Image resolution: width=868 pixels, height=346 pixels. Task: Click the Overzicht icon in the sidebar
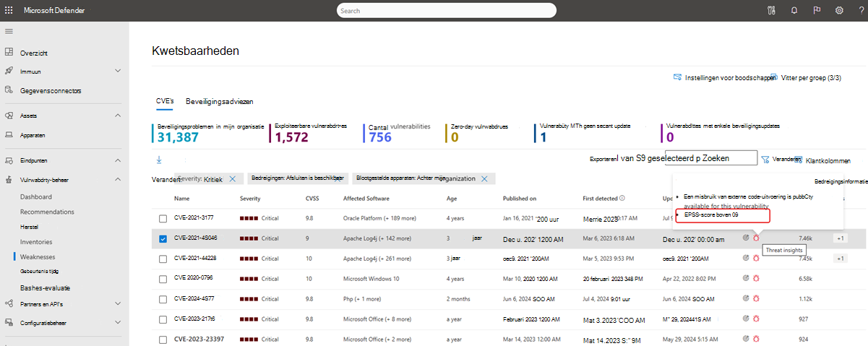coord(9,53)
